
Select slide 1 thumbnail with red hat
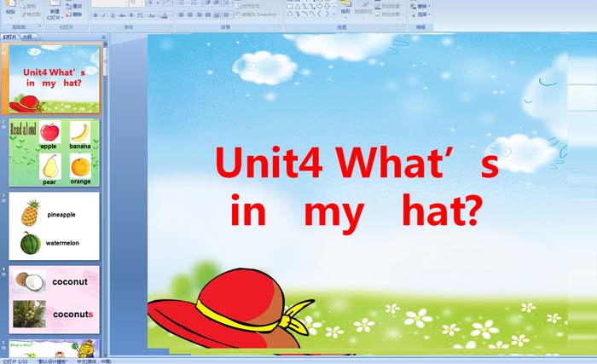coord(54,78)
